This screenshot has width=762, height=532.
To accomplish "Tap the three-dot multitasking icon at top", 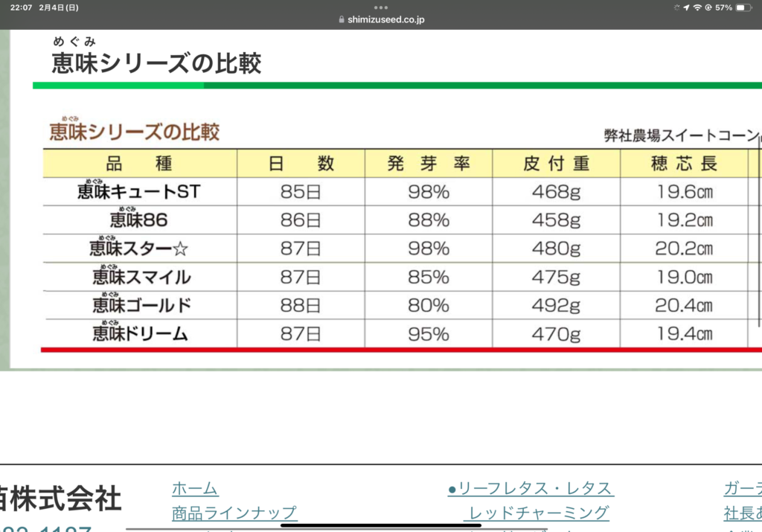I will click(x=381, y=7).
